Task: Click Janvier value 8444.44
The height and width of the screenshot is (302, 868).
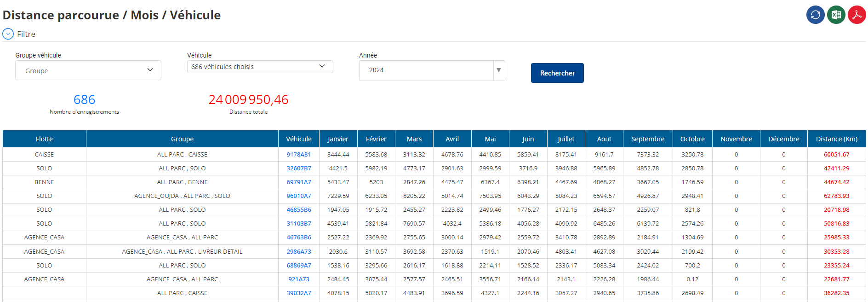Action: pos(338,155)
